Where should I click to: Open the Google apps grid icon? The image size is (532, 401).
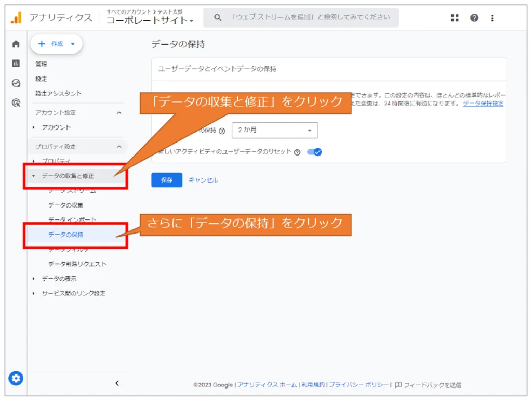(x=455, y=18)
